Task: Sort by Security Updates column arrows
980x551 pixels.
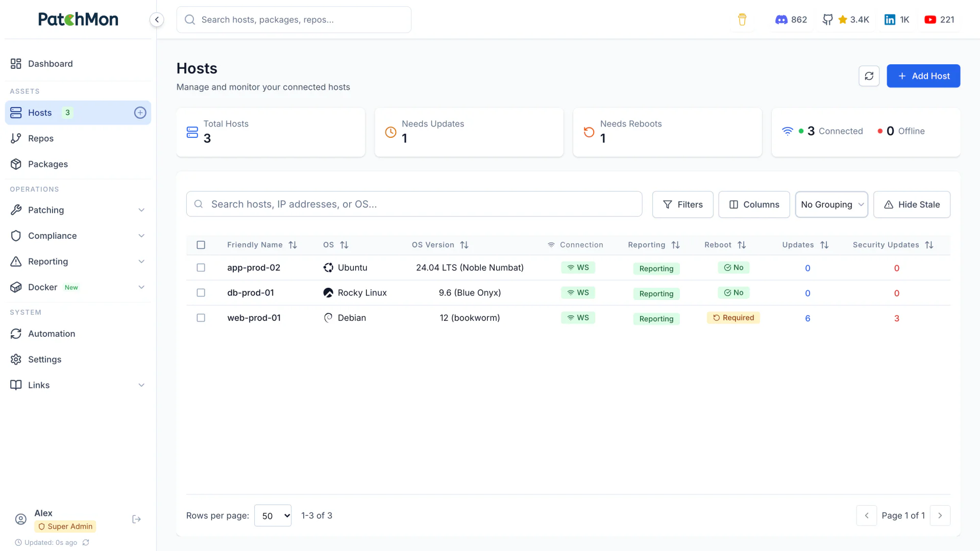Action: point(929,245)
